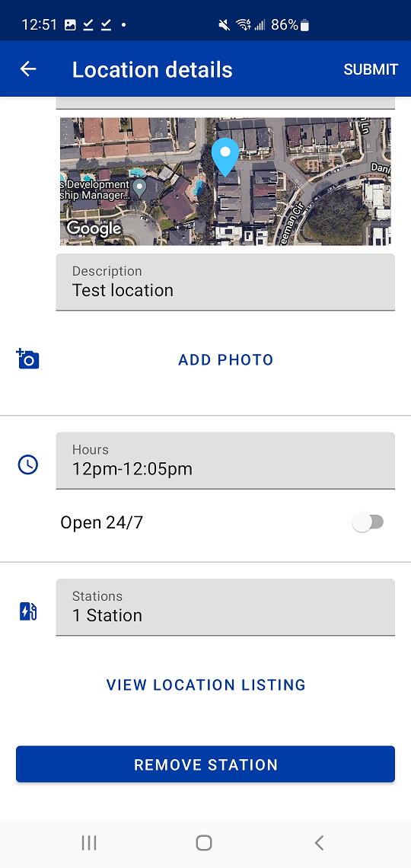Tap the back arrow in header
Viewport: 411px width, 868px height.
point(27,69)
